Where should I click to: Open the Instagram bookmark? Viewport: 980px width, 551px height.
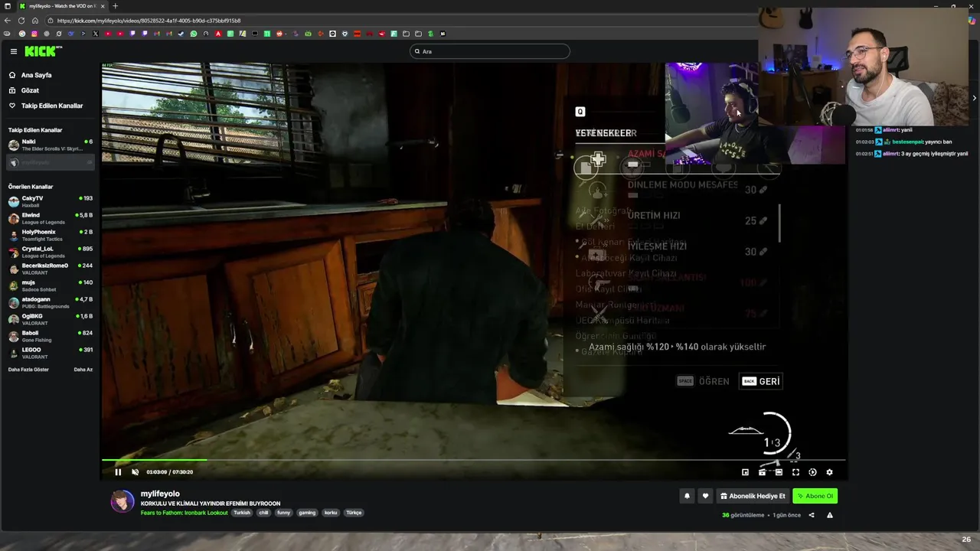pyautogui.click(x=34, y=34)
